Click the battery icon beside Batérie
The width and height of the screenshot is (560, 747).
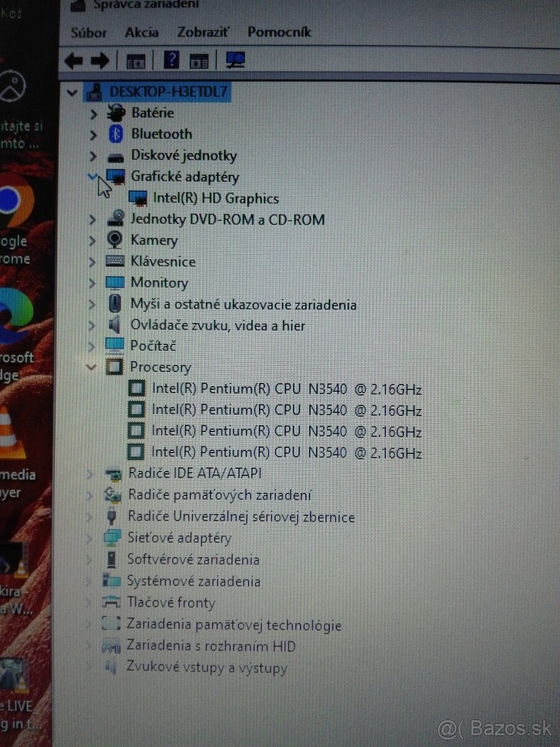116,113
